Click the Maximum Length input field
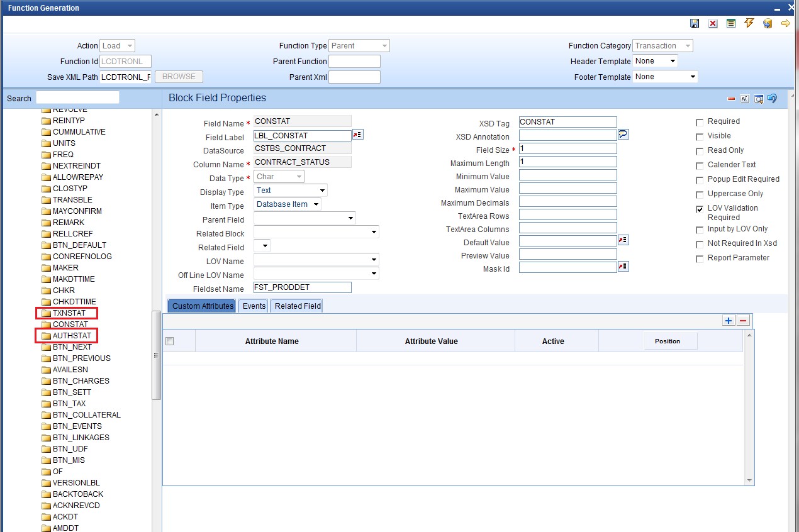 point(568,162)
